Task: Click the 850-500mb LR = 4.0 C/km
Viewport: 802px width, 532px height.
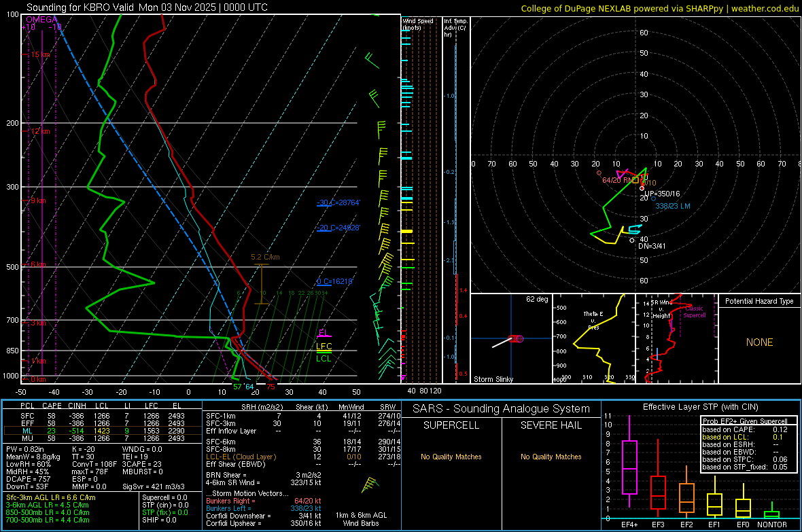Action: 48,512
